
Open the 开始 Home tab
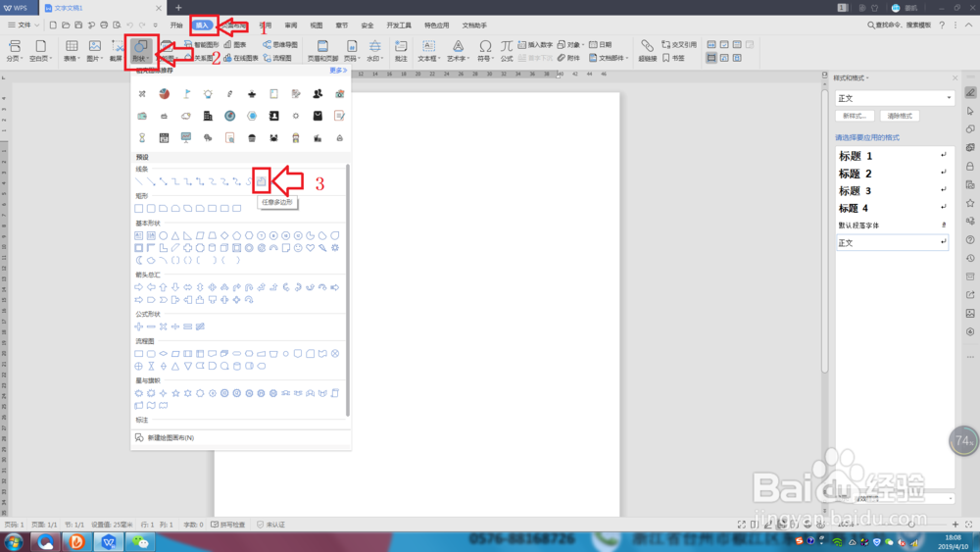point(176,25)
